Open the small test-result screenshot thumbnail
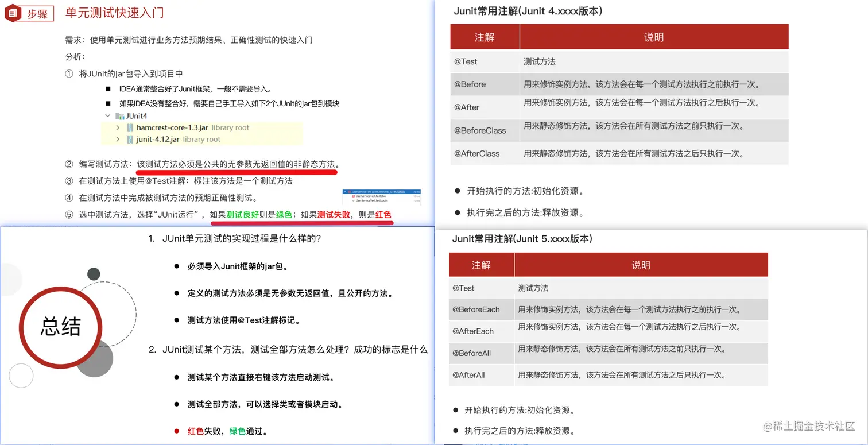 [x=382, y=197]
